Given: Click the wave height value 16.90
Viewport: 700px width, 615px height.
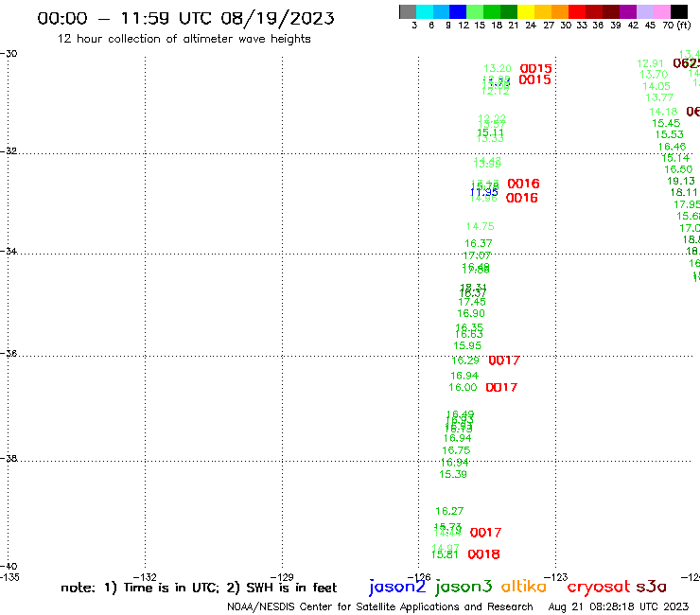Looking at the screenshot, I should [471, 313].
